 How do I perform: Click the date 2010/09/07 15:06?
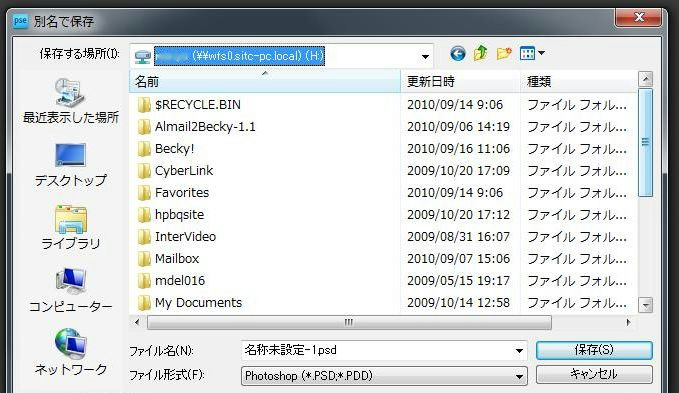(458, 259)
